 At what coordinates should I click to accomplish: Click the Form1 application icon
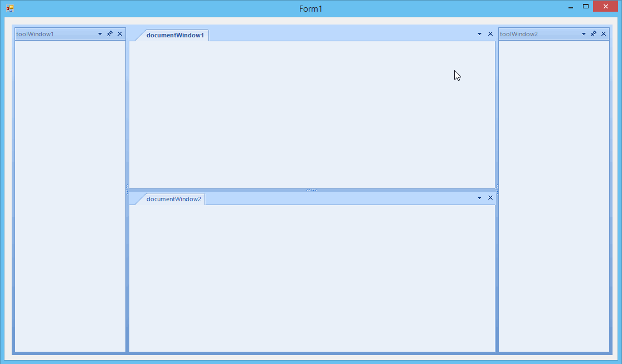click(x=10, y=8)
